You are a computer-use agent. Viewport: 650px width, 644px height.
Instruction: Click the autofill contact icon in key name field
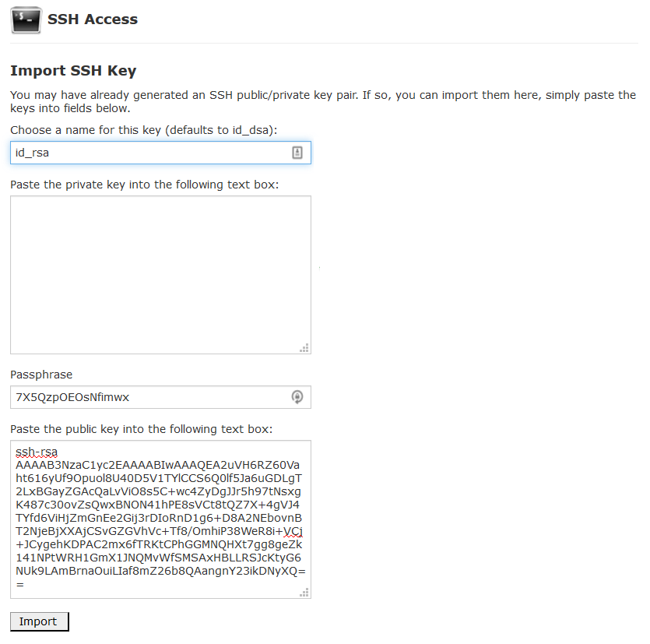click(297, 153)
